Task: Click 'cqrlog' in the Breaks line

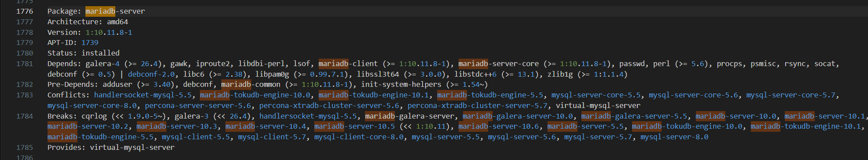Action: [x=94, y=116]
